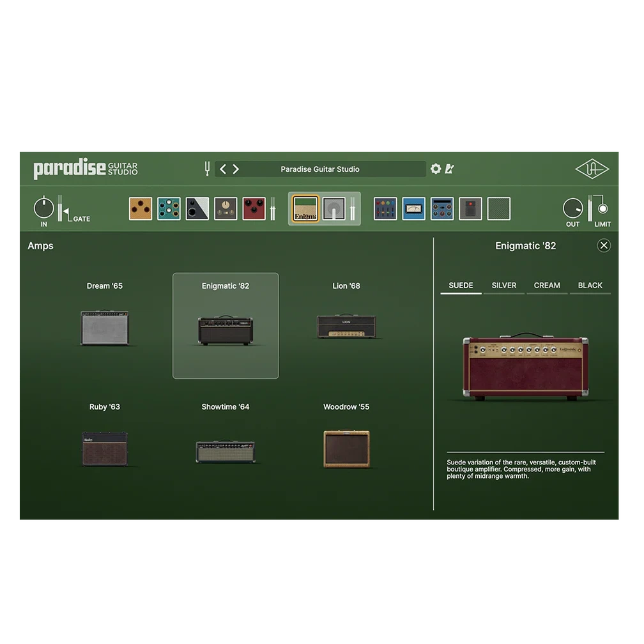Click the Paradise Guitar Studio logo

(x=86, y=169)
